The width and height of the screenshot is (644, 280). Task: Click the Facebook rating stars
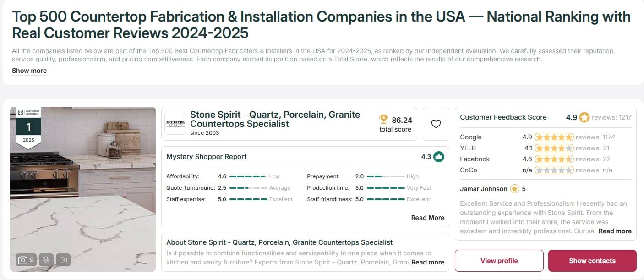click(x=554, y=159)
